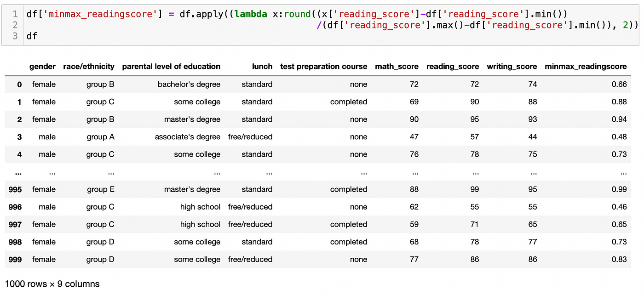Click line number 2 in the code gutter
The image size is (644, 295).
15,25
